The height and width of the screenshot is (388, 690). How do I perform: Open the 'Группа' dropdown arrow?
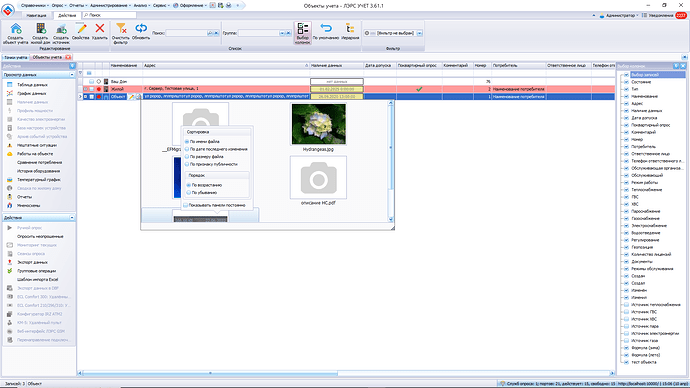coord(282,33)
